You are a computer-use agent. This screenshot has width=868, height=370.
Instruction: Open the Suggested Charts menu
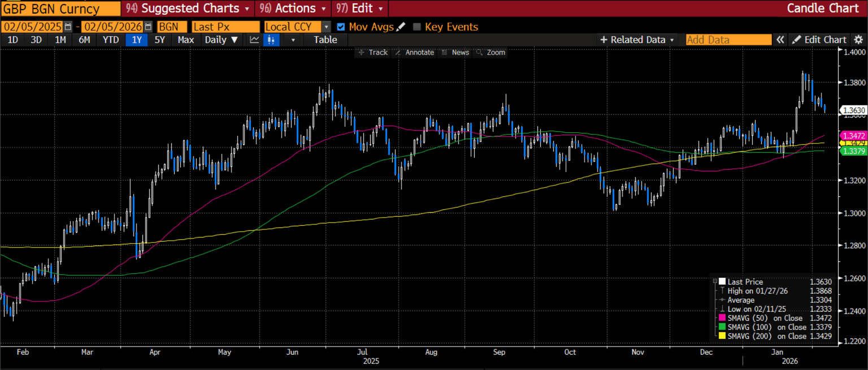click(x=189, y=8)
